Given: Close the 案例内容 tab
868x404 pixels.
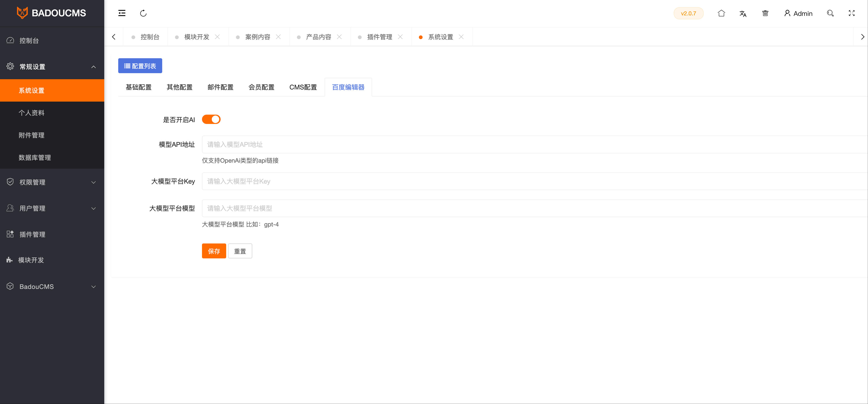Looking at the screenshot, I should (x=279, y=37).
